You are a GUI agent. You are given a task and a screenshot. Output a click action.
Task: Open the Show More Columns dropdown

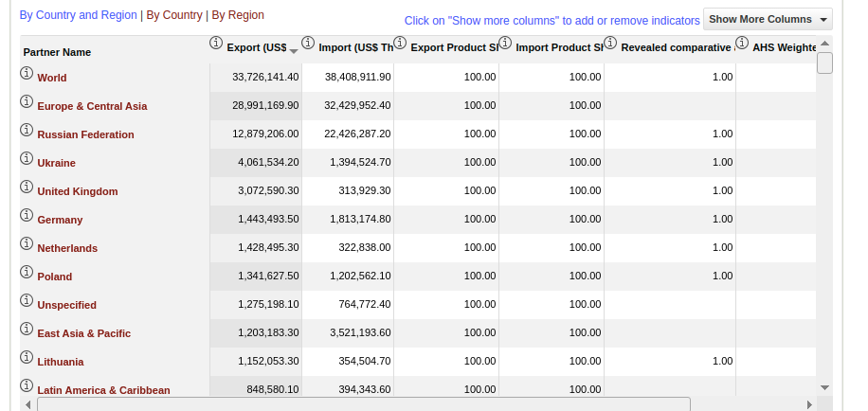tap(768, 19)
